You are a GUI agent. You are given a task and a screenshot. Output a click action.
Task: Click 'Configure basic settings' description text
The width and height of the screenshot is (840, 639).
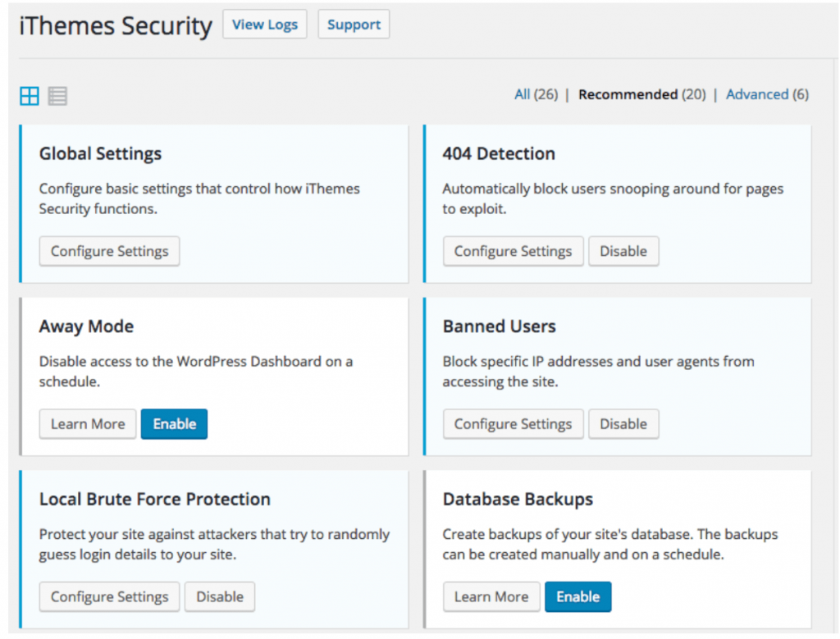tap(199, 199)
